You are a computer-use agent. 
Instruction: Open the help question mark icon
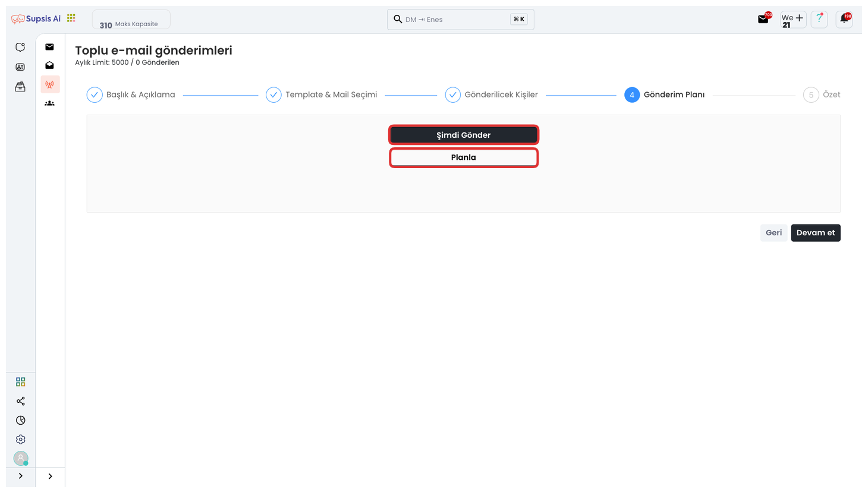819,19
